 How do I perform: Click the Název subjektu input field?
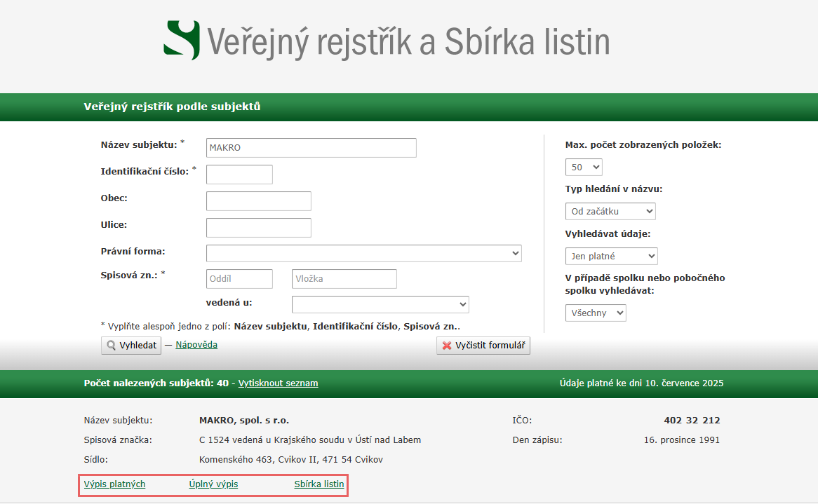311,148
